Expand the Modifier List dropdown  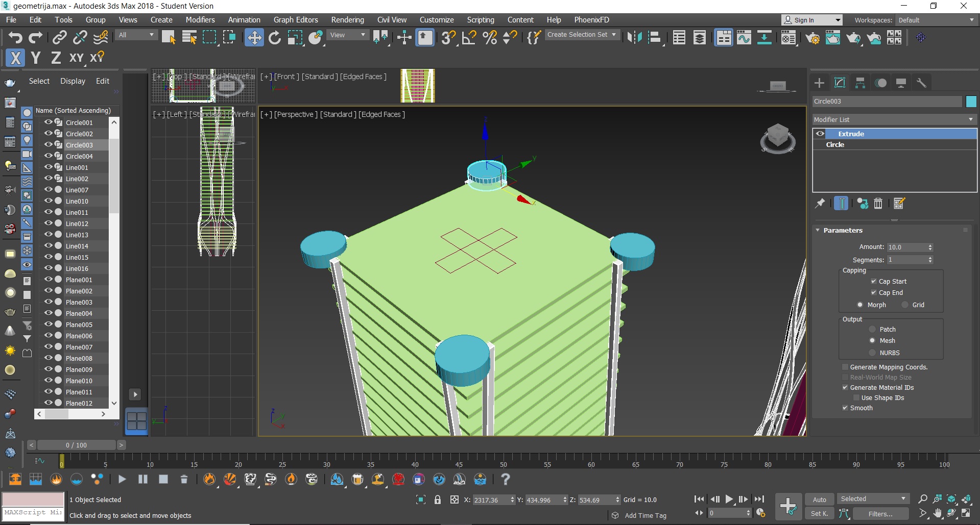(x=894, y=119)
